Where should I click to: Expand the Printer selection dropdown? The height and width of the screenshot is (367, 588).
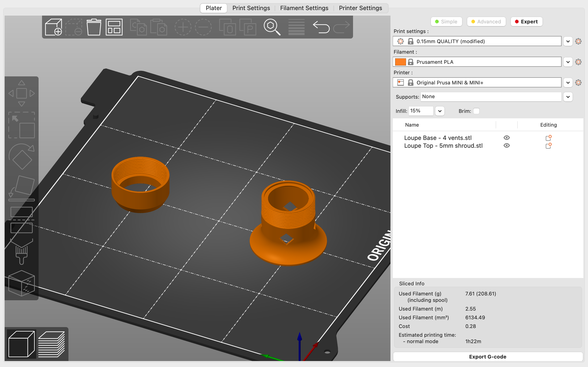click(568, 82)
